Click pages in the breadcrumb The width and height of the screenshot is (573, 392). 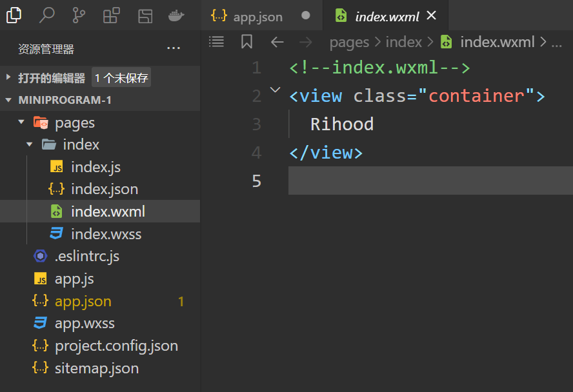349,43
